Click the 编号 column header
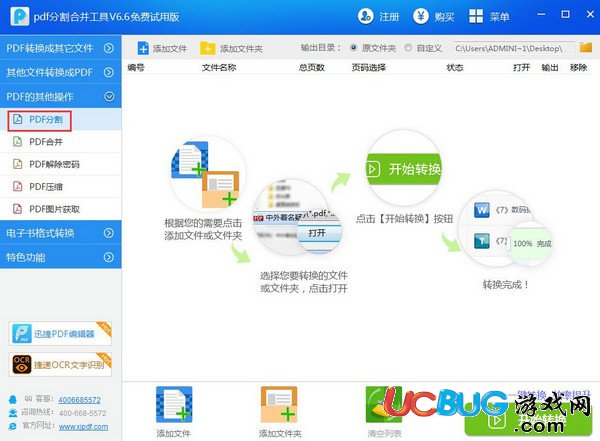This screenshot has height=441, width=600. click(136, 67)
